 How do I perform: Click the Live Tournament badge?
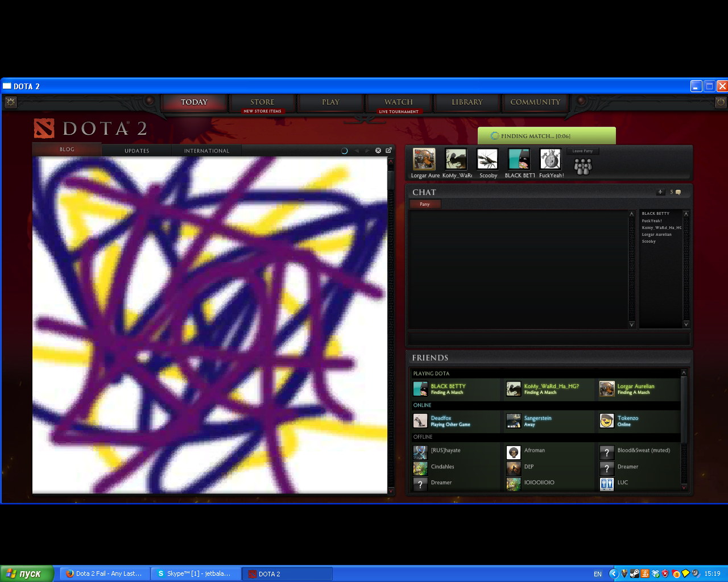[x=399, y=111]
